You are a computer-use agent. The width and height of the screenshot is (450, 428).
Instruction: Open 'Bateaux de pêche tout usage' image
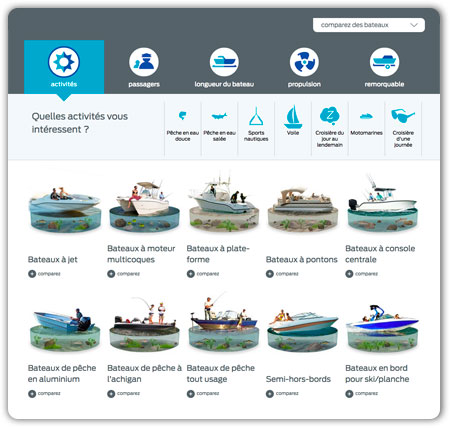[224, 323]
